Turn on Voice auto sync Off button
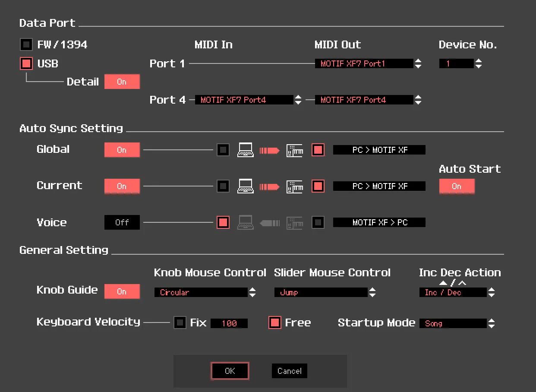536x392 pixels. click(122, 222)
